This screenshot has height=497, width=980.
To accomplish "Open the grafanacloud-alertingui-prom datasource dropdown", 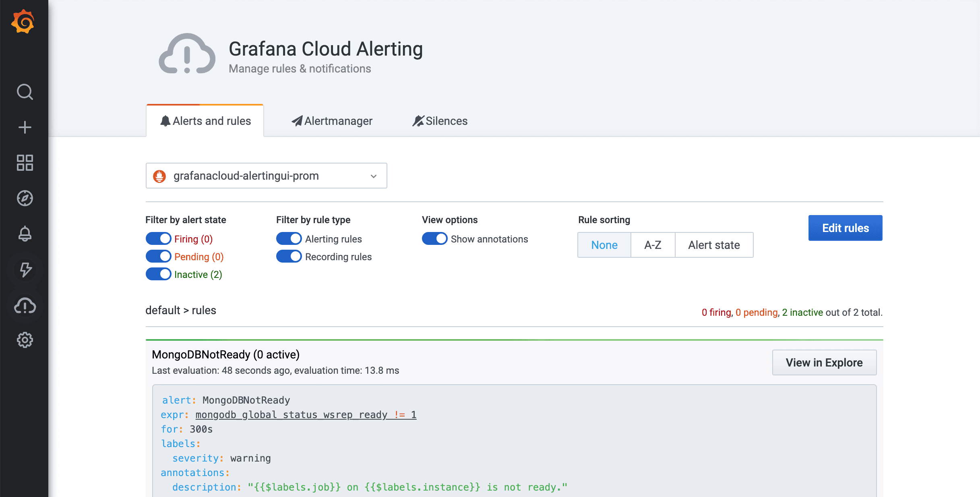I will (x=266, y=176).
